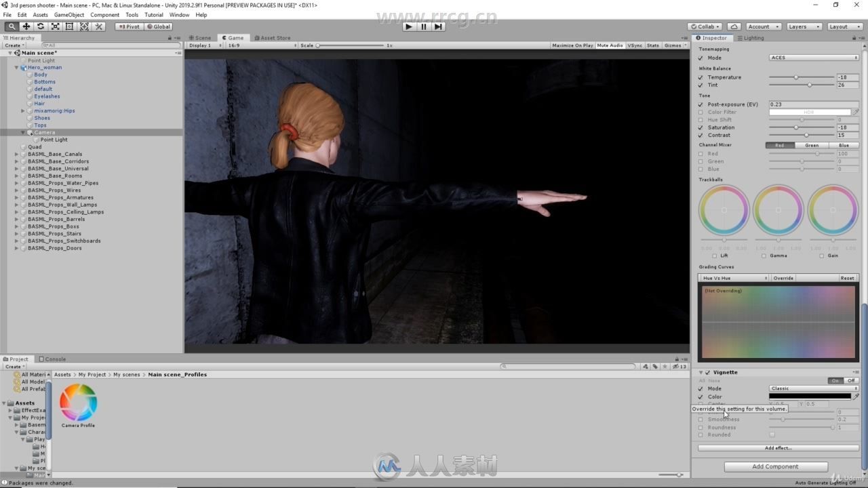Toggle Saturation override checkbox
This screenshot has width=868, height=488.
(x=701, y=127)
